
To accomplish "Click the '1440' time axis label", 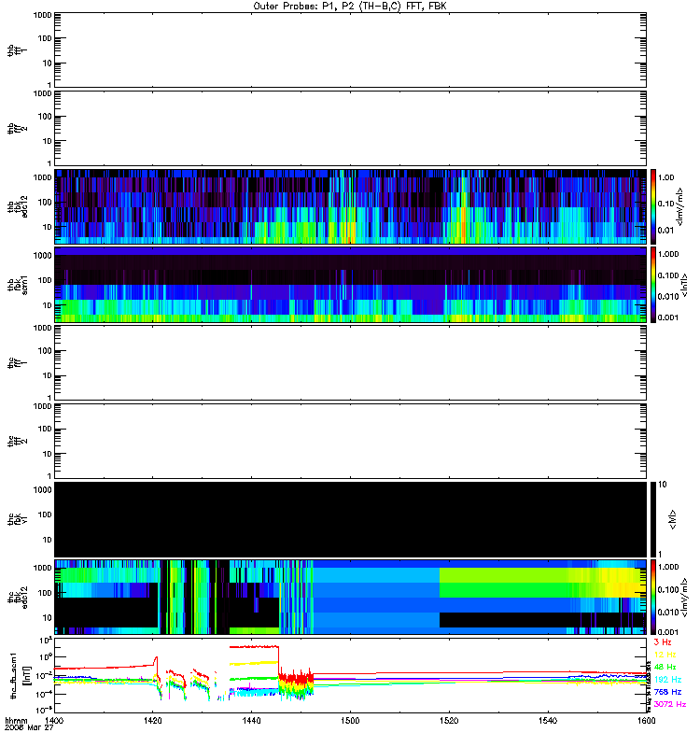I will pos(251,721).
